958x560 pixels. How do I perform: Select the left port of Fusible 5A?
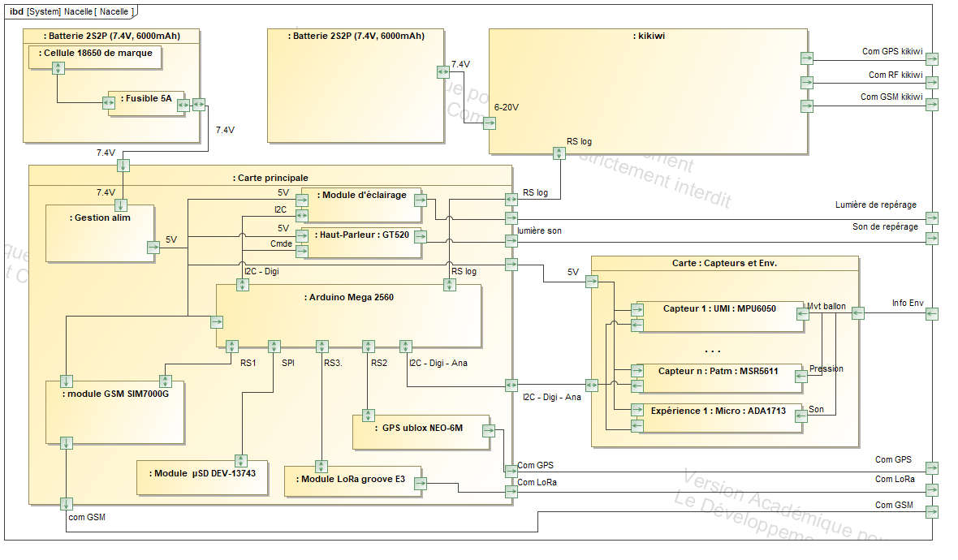(109, 103)
